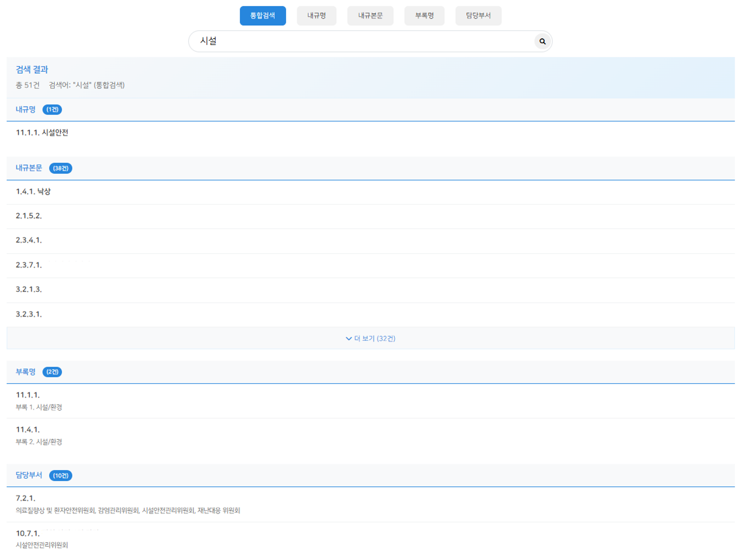Switch to the 내규명 search tab
Screen dimensions: 744x560
tap(316, 15)
